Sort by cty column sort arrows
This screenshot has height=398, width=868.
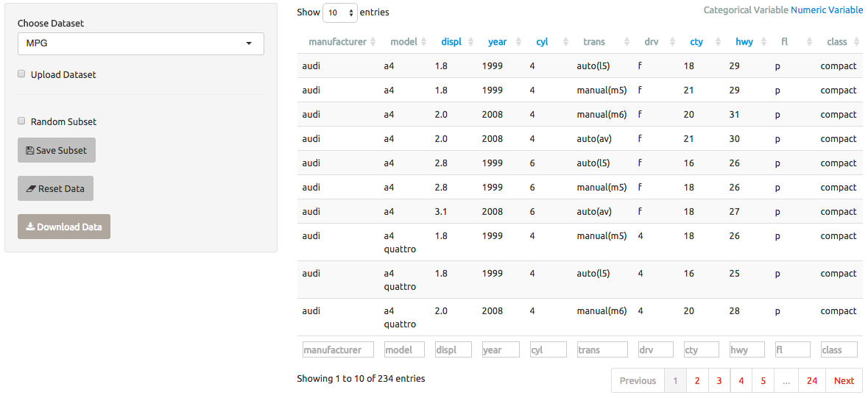[719, 41]
